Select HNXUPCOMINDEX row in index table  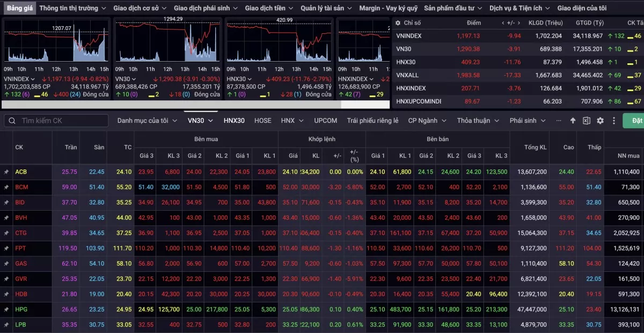click(518, 101)
